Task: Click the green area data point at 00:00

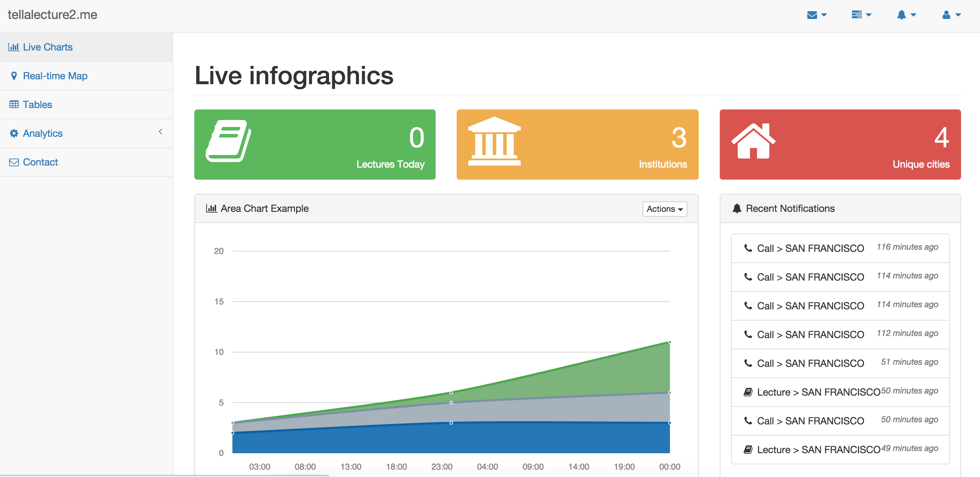Action: tap(669, 342)
